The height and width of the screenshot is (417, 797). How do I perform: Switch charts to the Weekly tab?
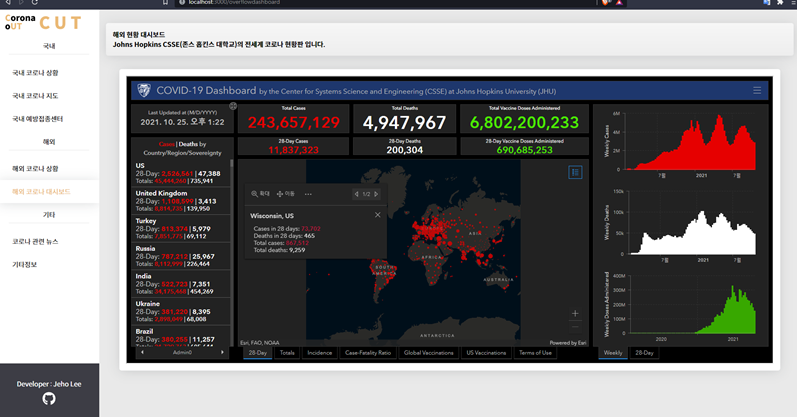(613, 353)
